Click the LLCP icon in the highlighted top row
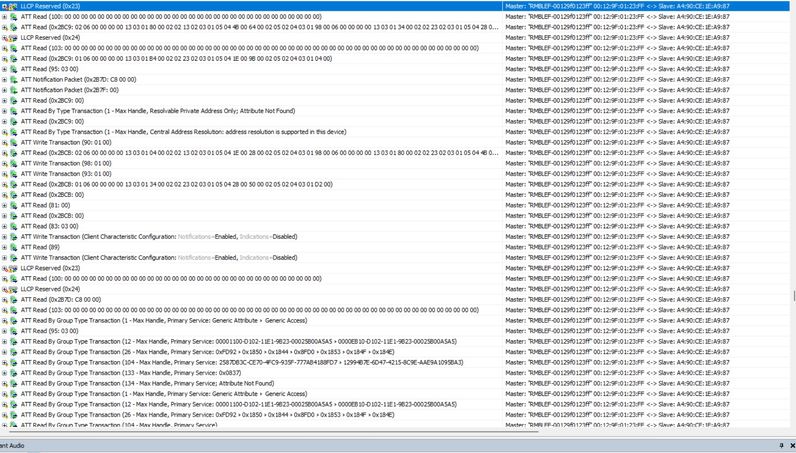This screenshot has width=796, height=453. pos(13,6)
